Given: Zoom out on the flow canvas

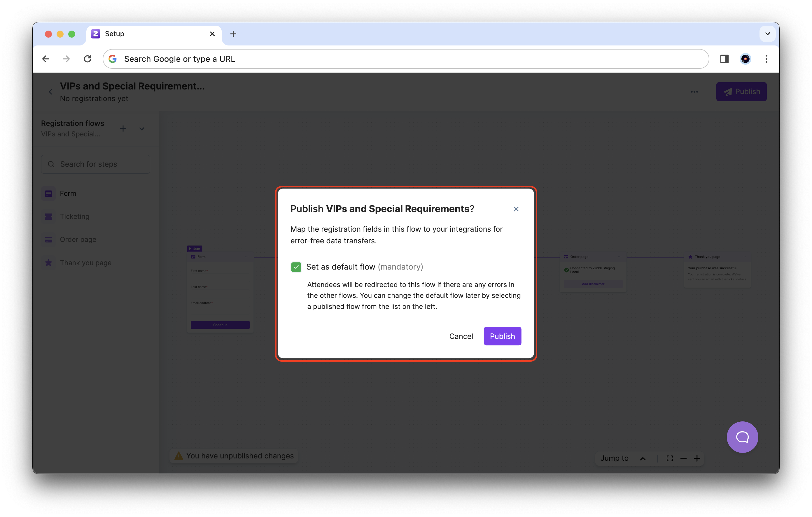Looking at the screenshot, I should coord(684,458).
